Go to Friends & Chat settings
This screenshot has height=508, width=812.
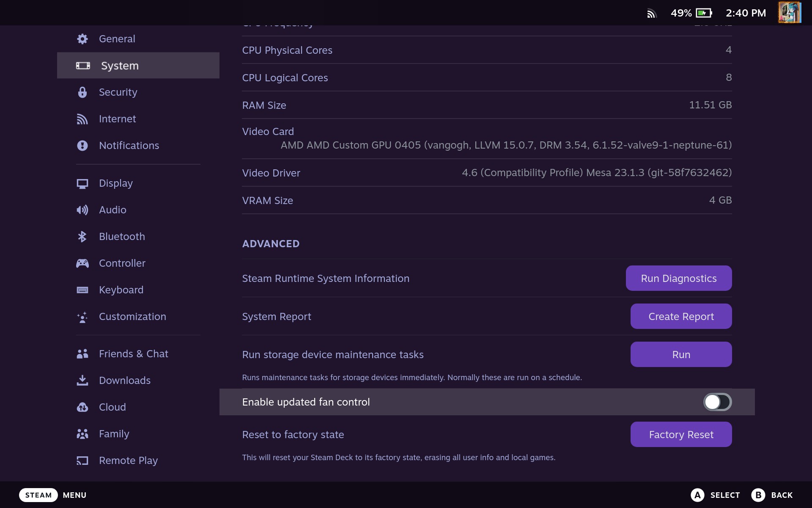pyautogui.click(x=138, y=354)
